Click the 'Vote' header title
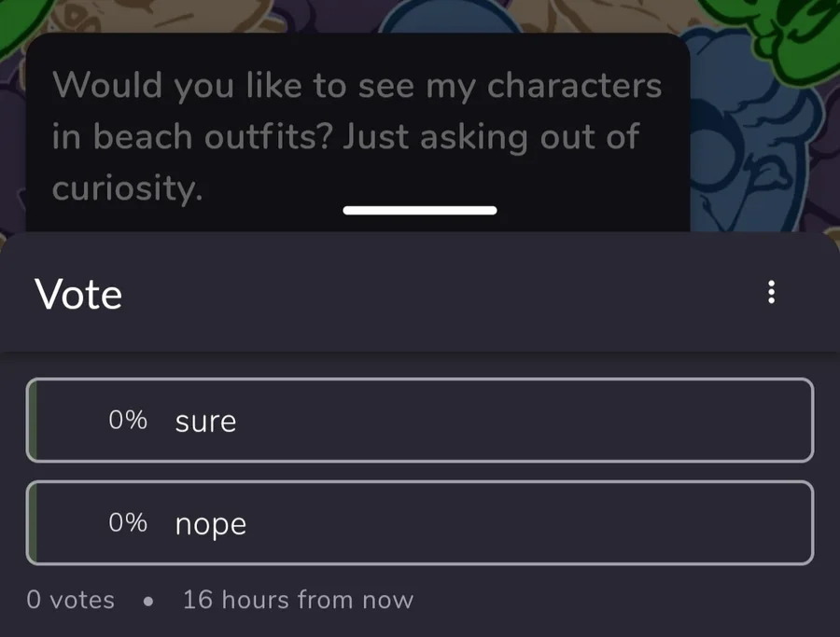This screenshot has width=840, height=637. click(78, 294)
